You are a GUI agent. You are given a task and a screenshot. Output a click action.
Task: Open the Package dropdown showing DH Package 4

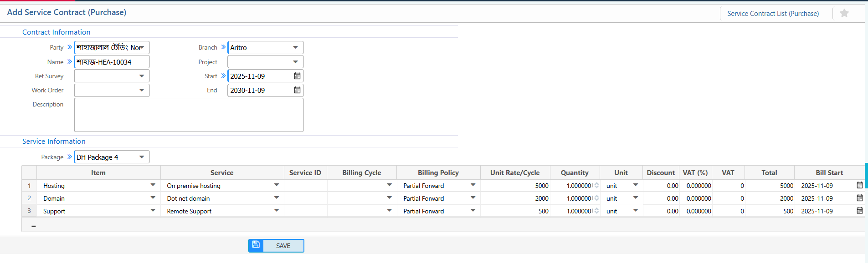tap(142, 157)
